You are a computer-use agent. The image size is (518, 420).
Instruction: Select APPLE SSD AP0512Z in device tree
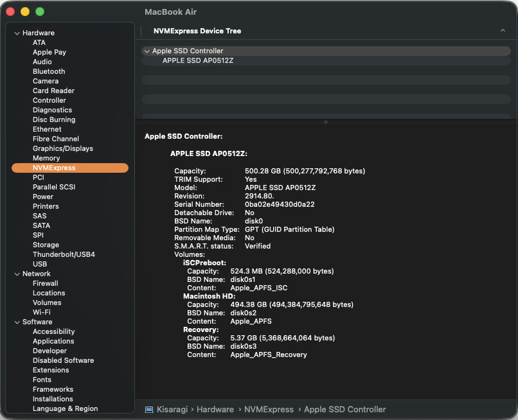[x=197, y=60]
